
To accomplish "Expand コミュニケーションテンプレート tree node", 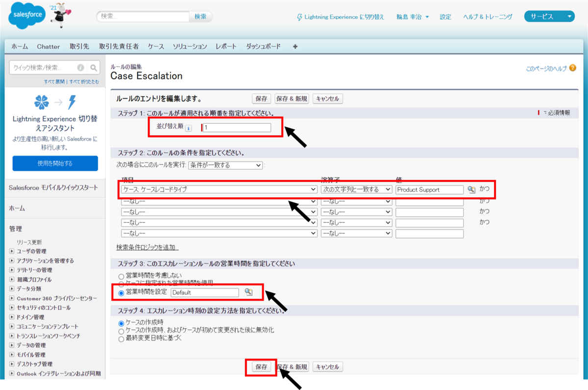I will coord(12,326).
